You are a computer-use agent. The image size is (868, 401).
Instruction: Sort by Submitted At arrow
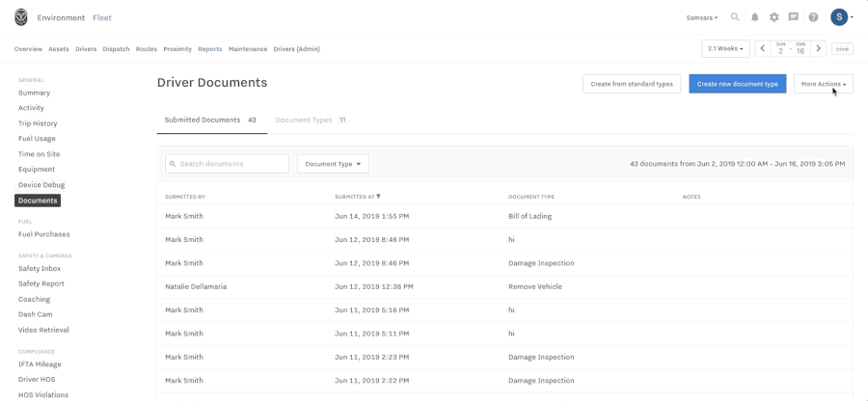[x=378, y=197]
